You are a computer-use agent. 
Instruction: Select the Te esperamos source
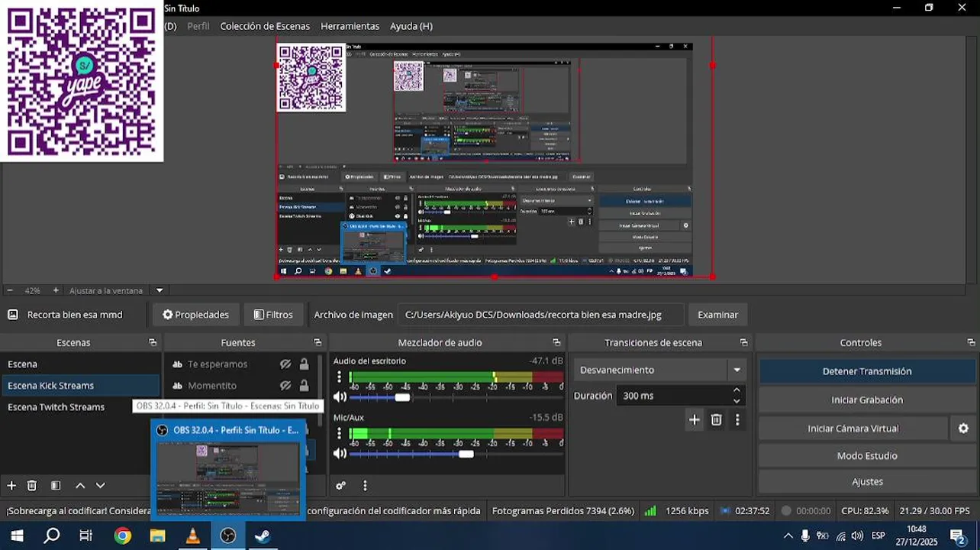pyautogui.click(x=217, y=364)
